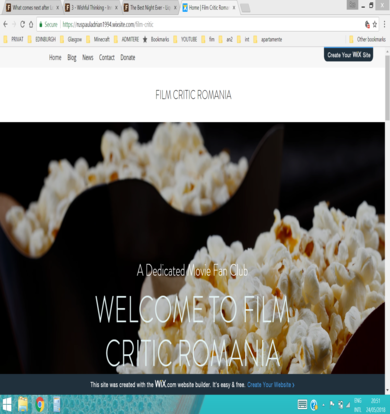
Task: Open the Windows Start button
Action: [7, 404]
